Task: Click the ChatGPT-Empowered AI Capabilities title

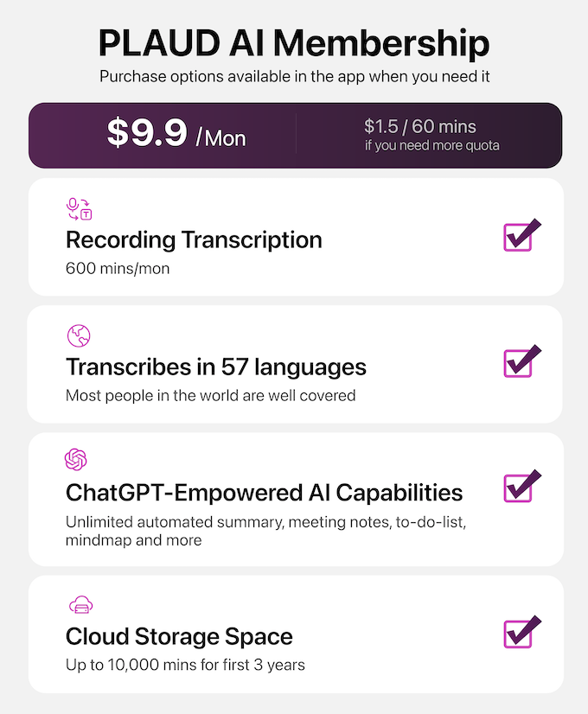Action: (x=264, y=493)
